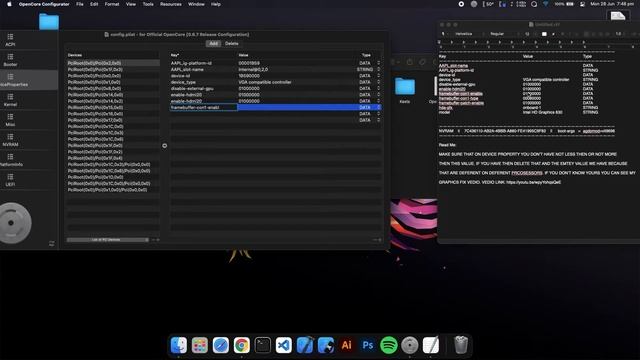Launch Google Chrome from the Dock
The height and width of the screenshot is (360, 640).
pyautogui.click(x=242, y=345)
